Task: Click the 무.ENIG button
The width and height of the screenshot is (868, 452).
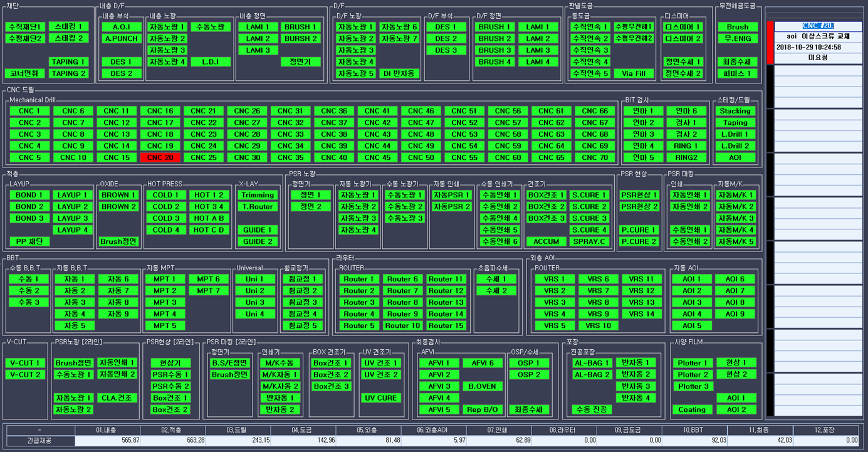Action: tap(738, 38)
